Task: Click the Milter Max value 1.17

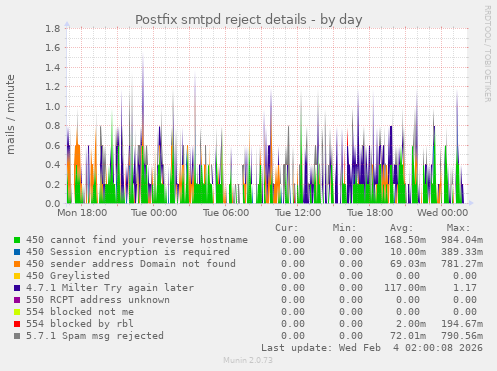Action: [x=465, y=288]
